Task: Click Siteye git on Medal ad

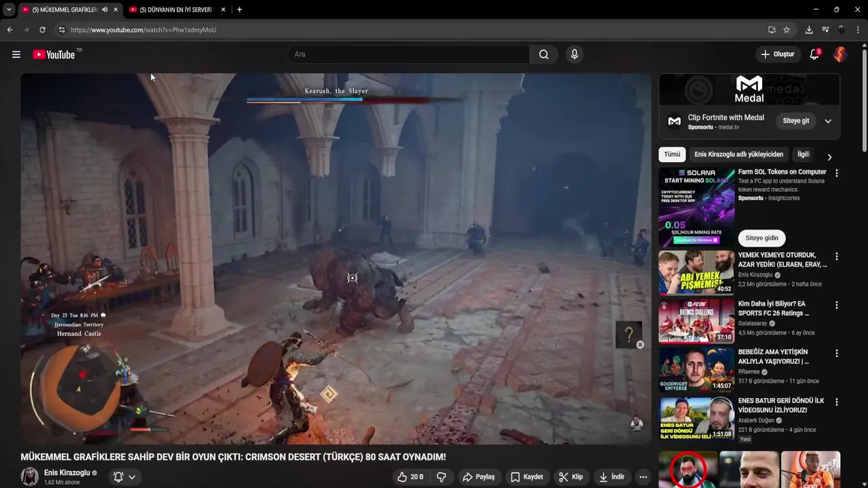Action: point(796,121)
